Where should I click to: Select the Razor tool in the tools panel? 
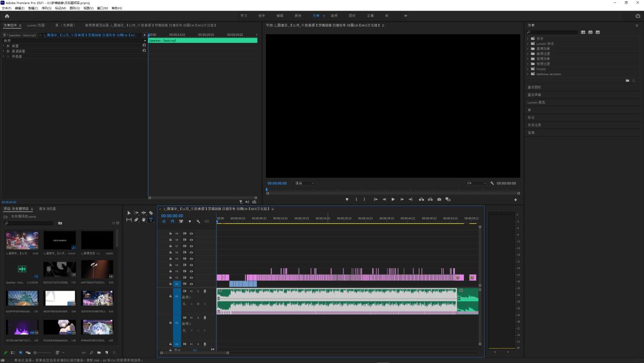pyautogui.click(x=151, y=213)
